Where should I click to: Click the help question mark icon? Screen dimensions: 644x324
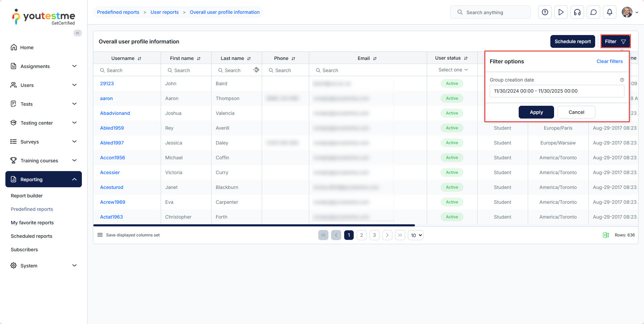pyautogui.click(x=545, y=12)
